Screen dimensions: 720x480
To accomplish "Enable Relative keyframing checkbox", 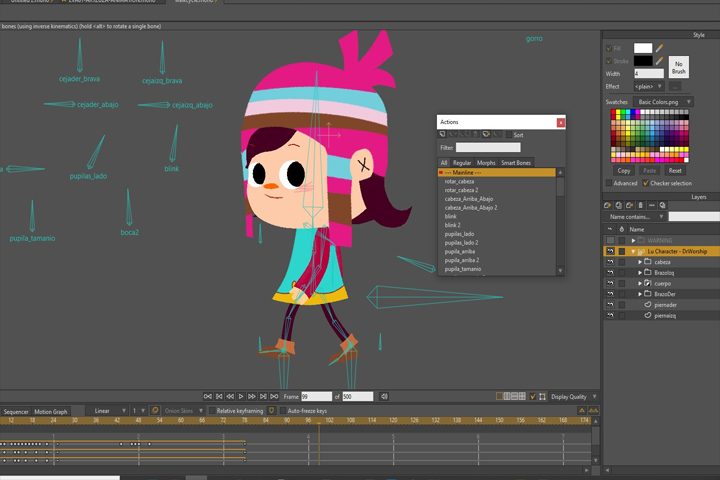I will pyautogui.click(x=212, y=411).
